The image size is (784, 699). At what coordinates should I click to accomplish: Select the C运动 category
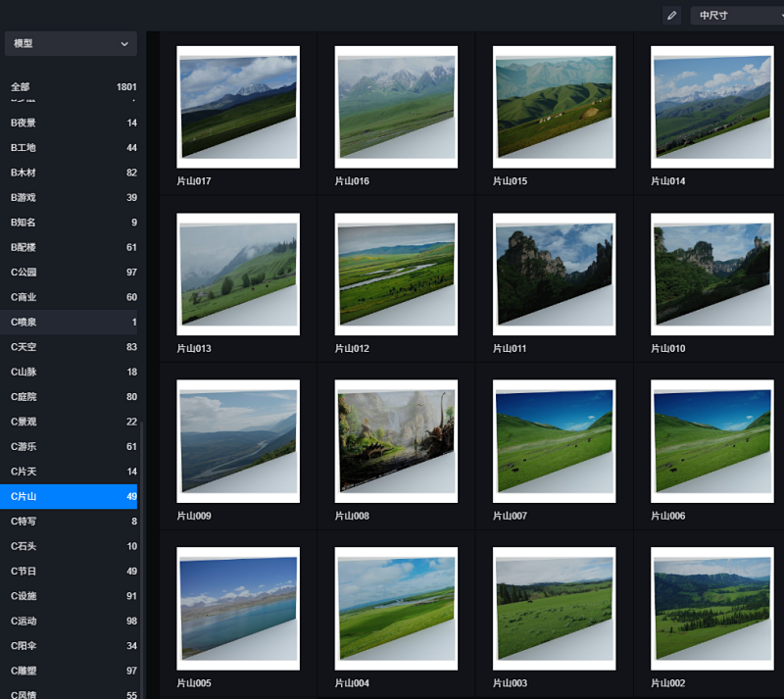pos(69,621)
